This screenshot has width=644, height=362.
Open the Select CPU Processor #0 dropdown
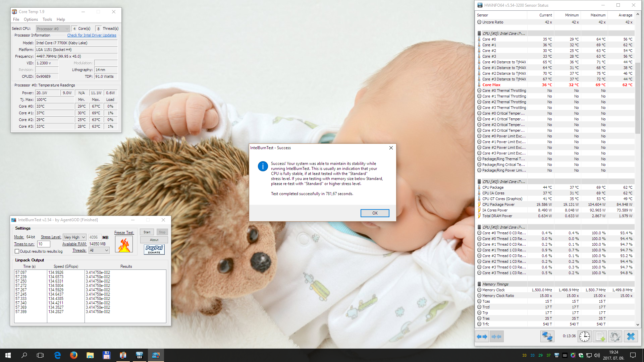(x=53, y=29)
